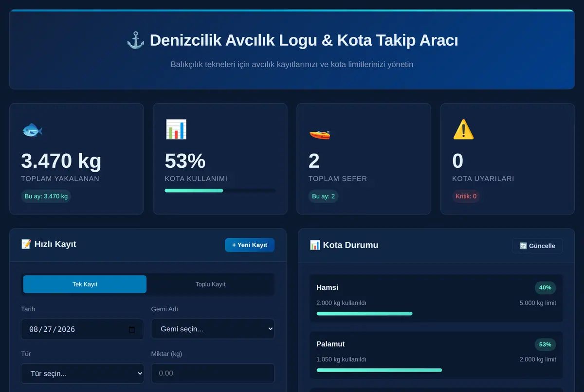Click the Kritik: 0 badge
The width and height of the screenshot is (584, 392).
(466, 196)
